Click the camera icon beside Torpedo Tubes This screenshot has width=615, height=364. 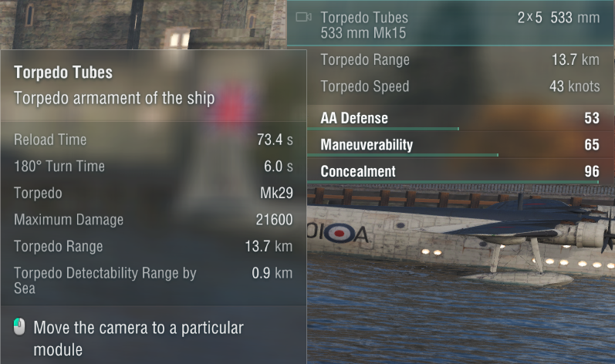[x=304, y=18]
